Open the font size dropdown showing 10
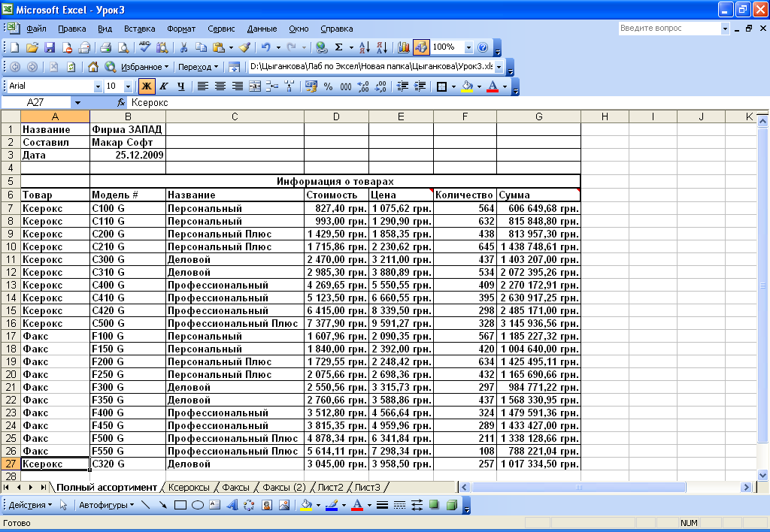Viewport: 770px width, 532px height. [128, 87]
